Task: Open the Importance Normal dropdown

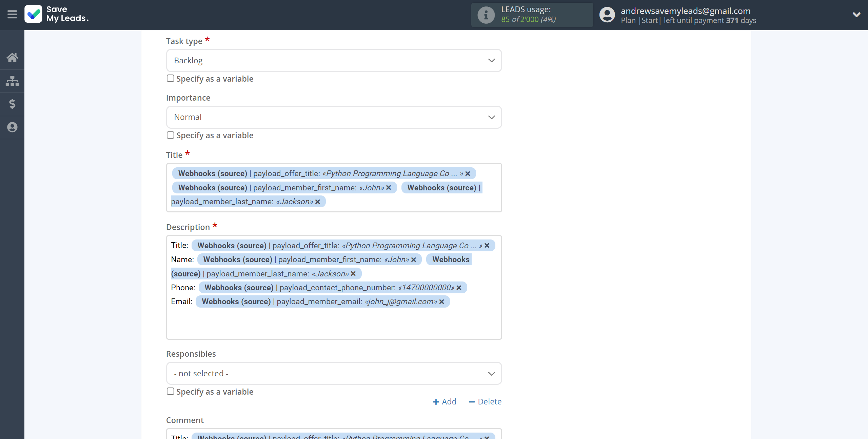Action: (334, 117)
